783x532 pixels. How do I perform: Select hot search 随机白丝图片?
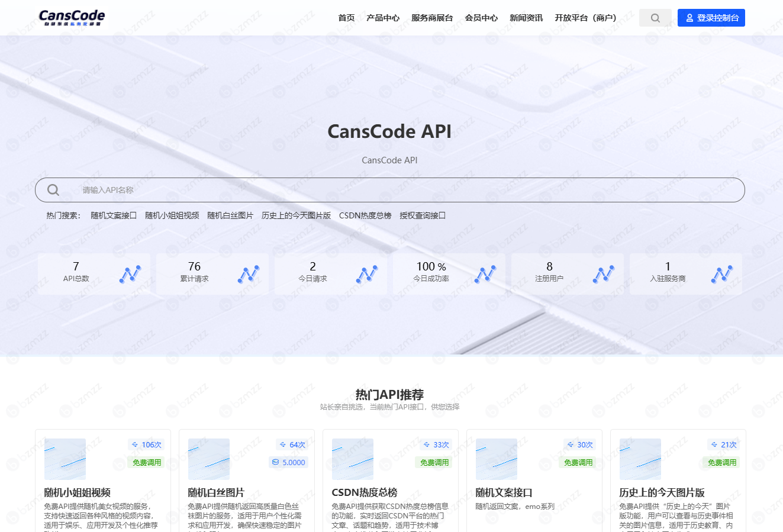pos(230,215)
